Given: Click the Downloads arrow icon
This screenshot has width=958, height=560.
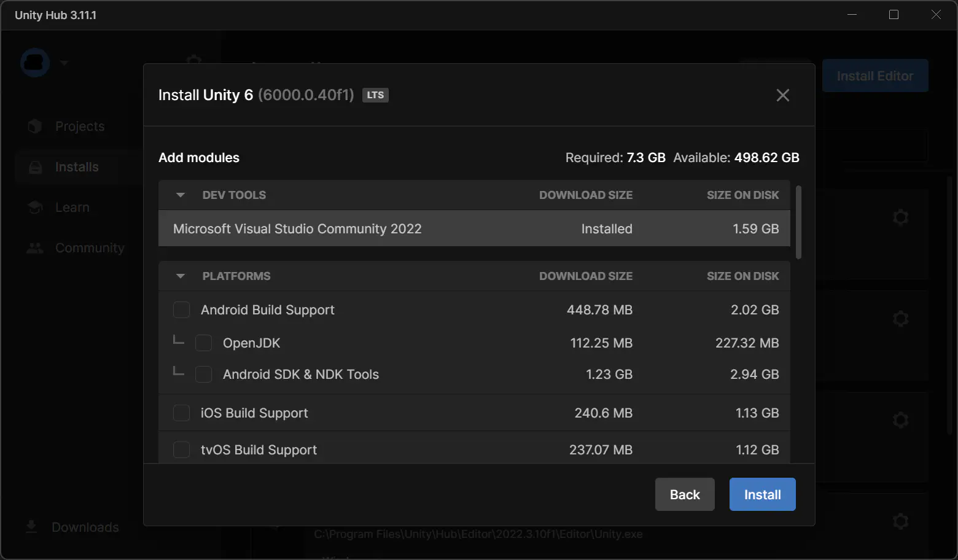Looking at the screenshot, I should click(x=31, y=527).
